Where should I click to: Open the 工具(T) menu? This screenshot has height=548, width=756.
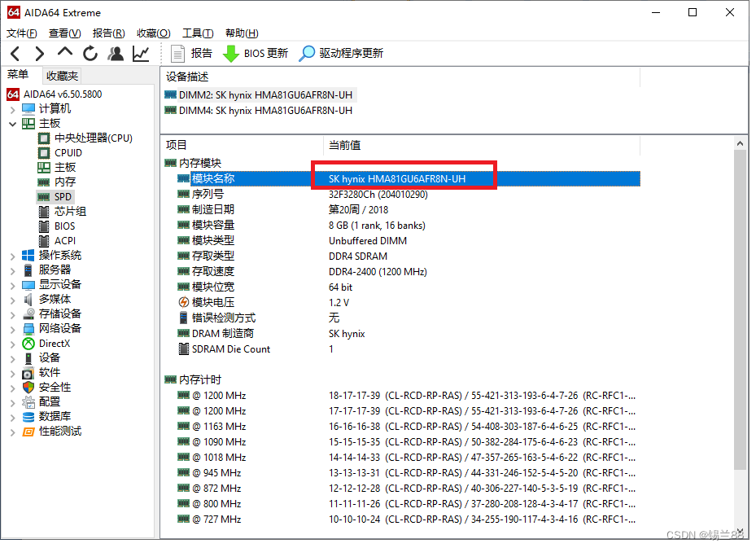(198, 33)
